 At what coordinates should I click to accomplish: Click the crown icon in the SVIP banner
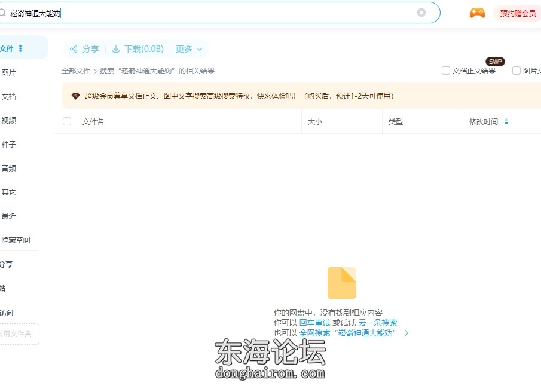tap(75, 96)
